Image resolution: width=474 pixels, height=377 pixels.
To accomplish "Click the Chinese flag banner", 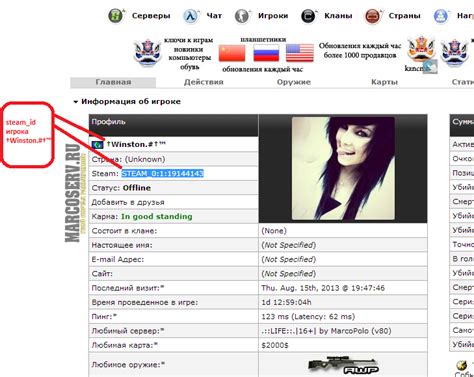I will [232, 53].
